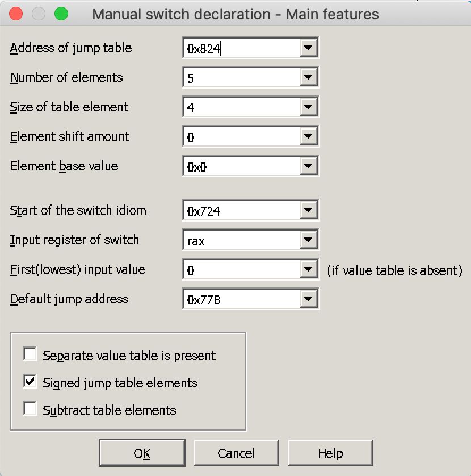The height and width of the screenshot is (476, 471).
Task: Click the Start of the switch idiom label
Action: point(78,210)
